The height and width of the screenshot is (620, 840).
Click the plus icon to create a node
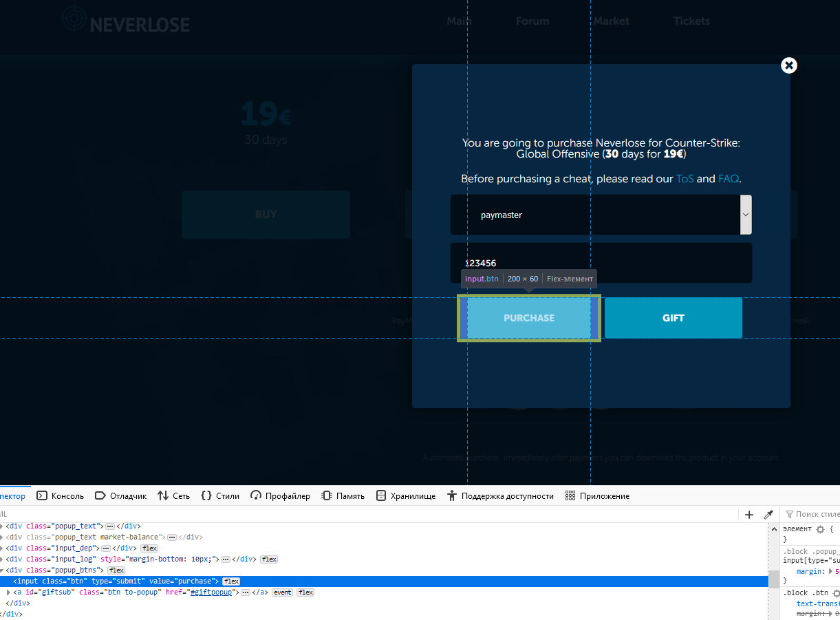[749, 515]
